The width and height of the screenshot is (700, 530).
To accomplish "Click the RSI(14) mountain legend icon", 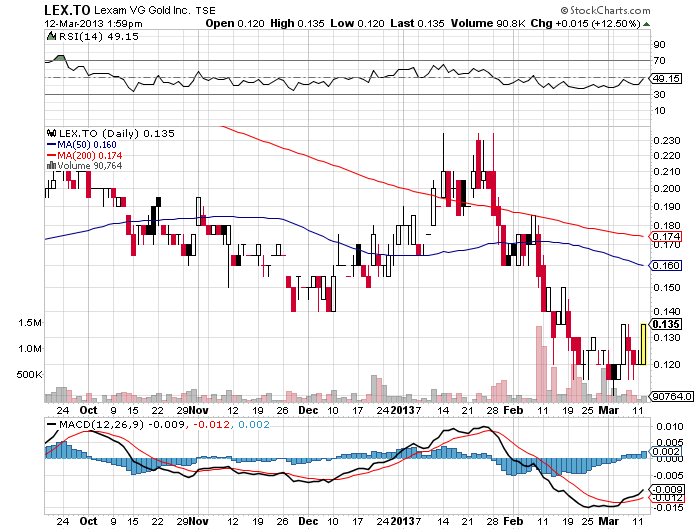I will pos(51,36).
